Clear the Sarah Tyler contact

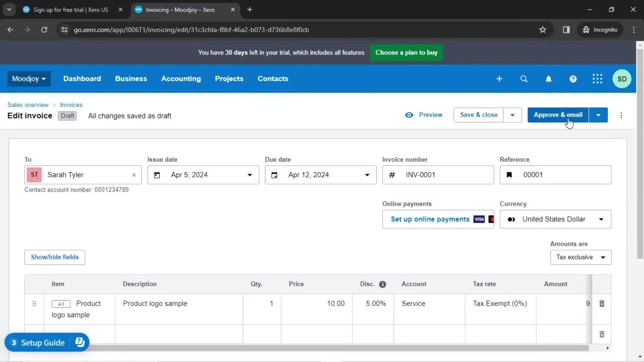134,175
